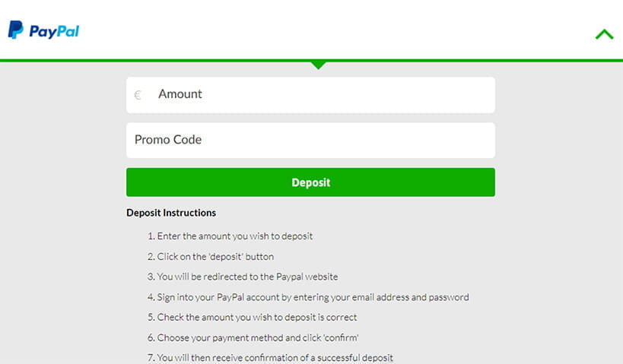
Task: Select instruction step 1 about entering amount
Action: pos(230,236)
